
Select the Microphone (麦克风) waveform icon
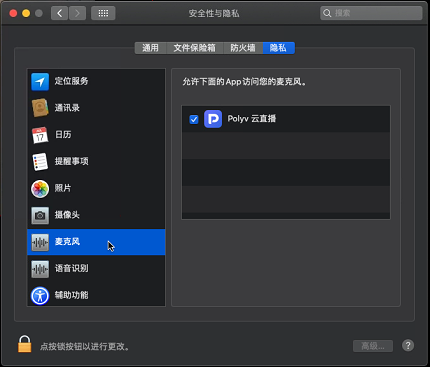40,242
